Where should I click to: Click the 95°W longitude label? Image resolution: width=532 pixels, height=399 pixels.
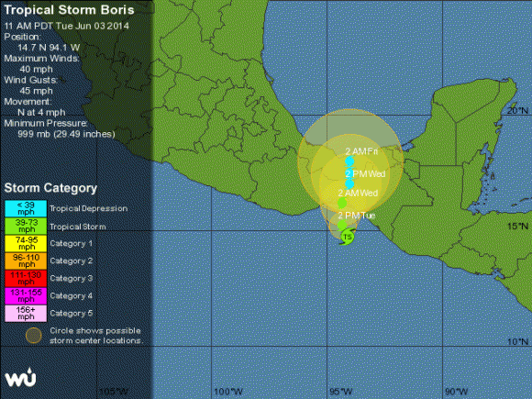tap(340, 392)
